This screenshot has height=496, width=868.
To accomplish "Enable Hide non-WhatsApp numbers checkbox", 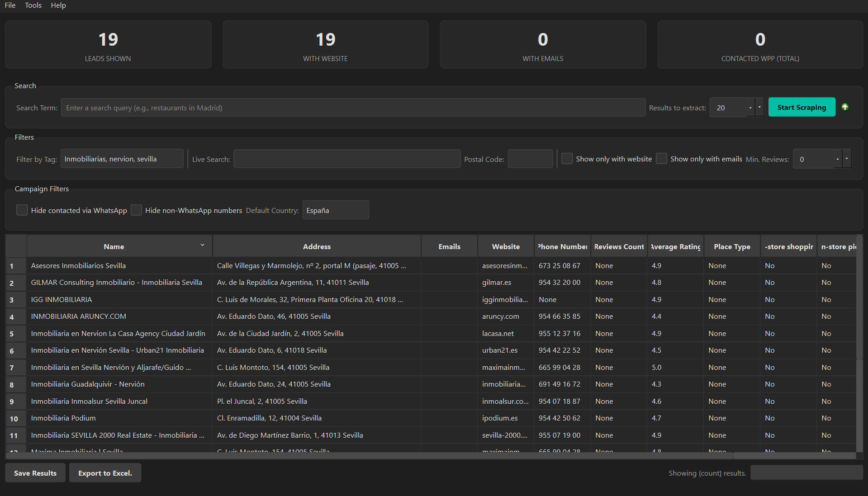I will click(x=136, y=210).
